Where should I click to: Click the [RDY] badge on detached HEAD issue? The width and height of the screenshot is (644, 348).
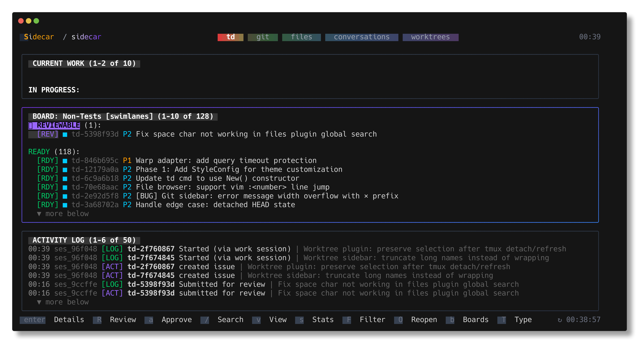[x=47, y=205]
